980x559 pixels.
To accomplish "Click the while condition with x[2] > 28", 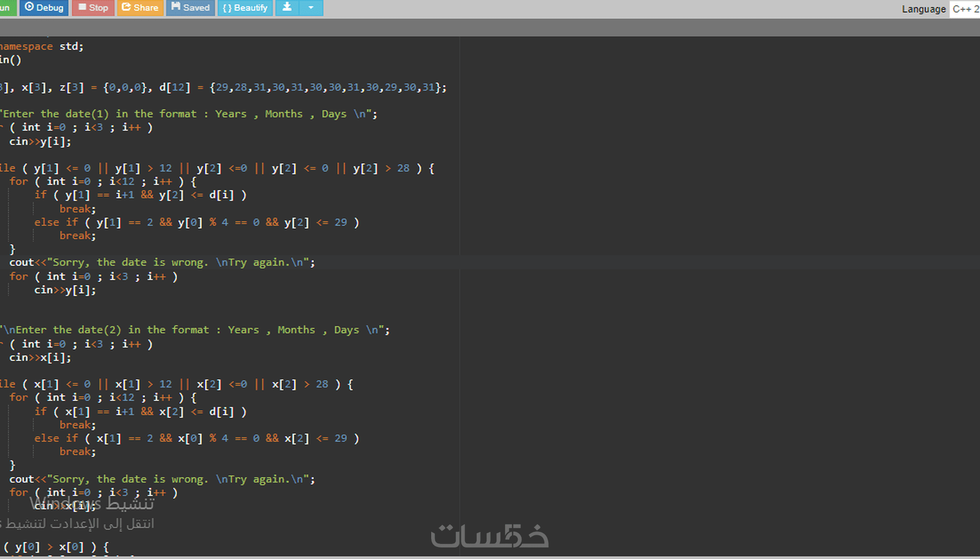I will (176, 384).
